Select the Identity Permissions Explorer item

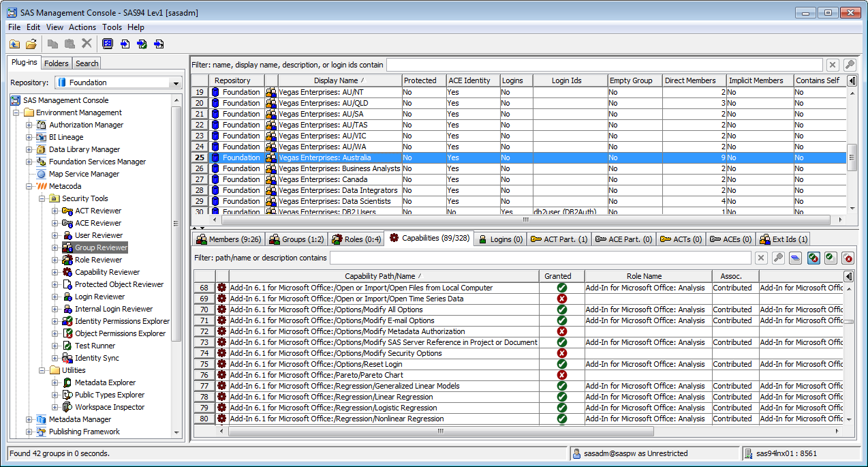point(122,321)
